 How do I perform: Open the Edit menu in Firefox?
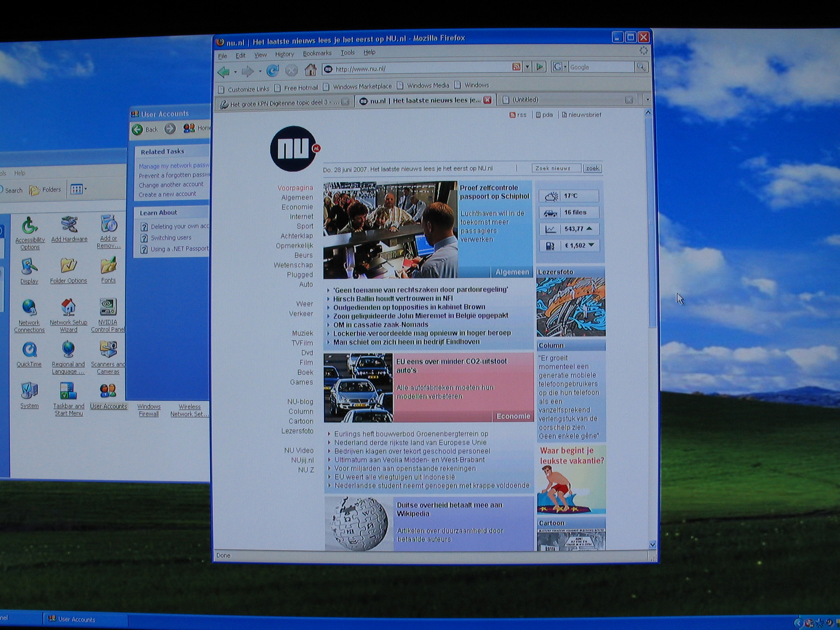click(x=240, y=55)
